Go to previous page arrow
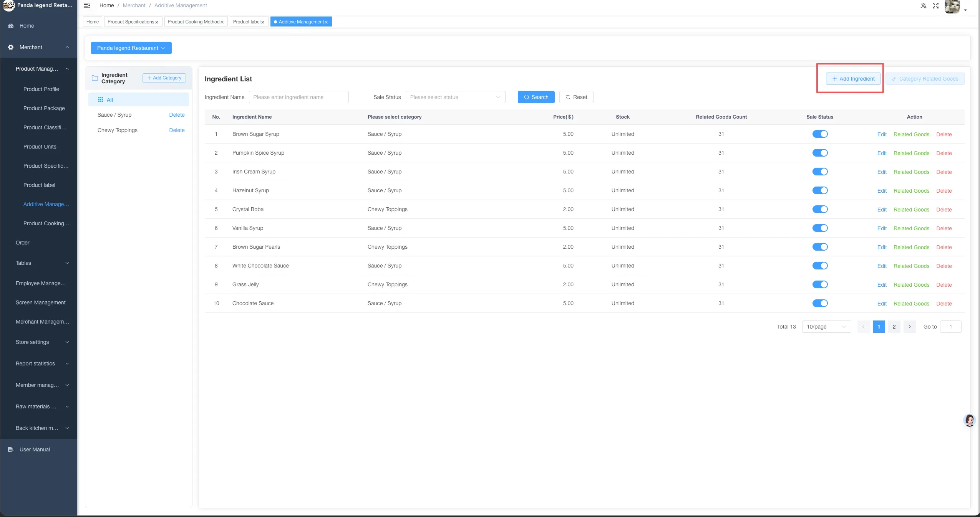This screenshot has height=517, width=980. pos(864,327)
